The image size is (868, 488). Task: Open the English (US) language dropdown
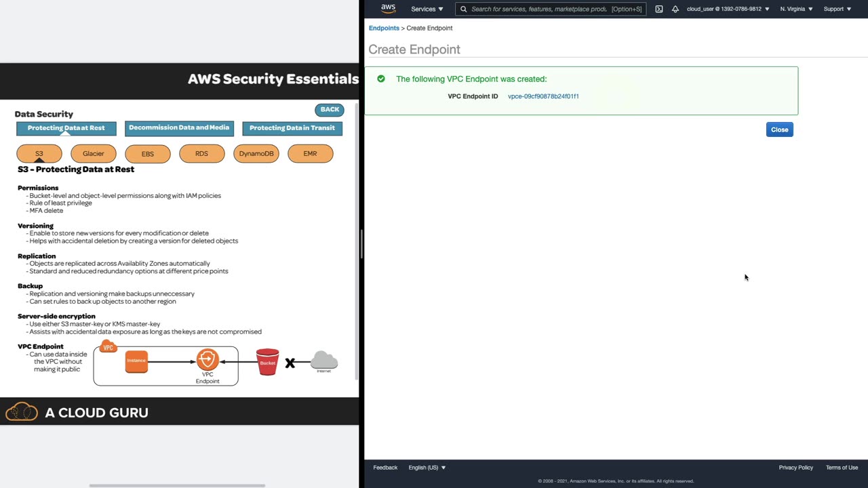pyautogui.click(x=427, y=467)
